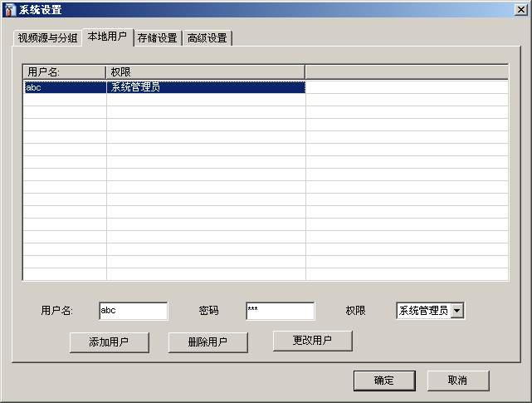Sort by the 用户名 column header

65,72
